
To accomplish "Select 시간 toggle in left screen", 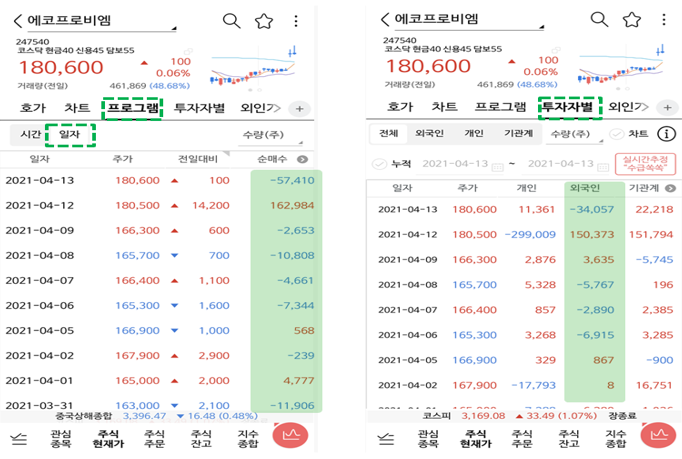I will tap(30, 134).
